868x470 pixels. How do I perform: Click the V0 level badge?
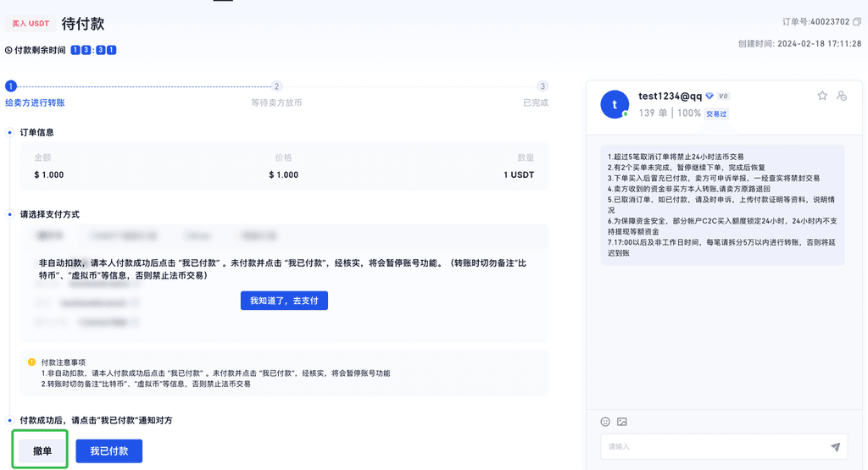(724, 97)
